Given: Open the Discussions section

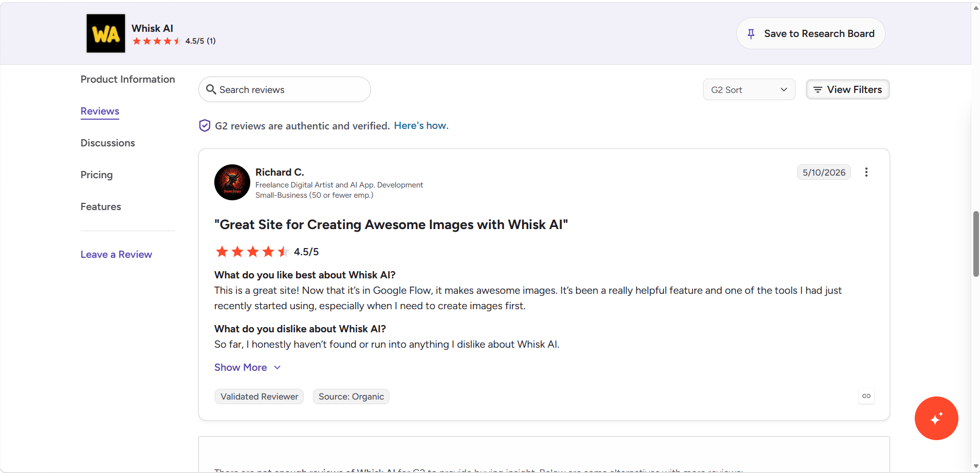Looking at the screenshot, I should tap(108, 143).
